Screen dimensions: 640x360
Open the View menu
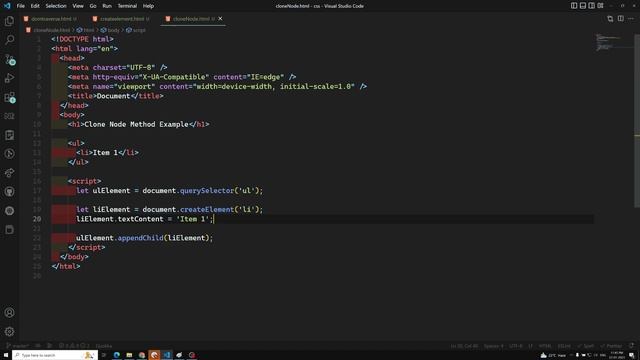(78, 6)
